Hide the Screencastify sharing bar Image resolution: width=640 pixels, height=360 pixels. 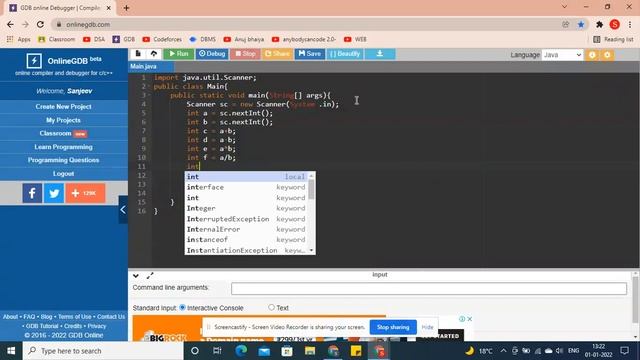click(x=427, y=327)
